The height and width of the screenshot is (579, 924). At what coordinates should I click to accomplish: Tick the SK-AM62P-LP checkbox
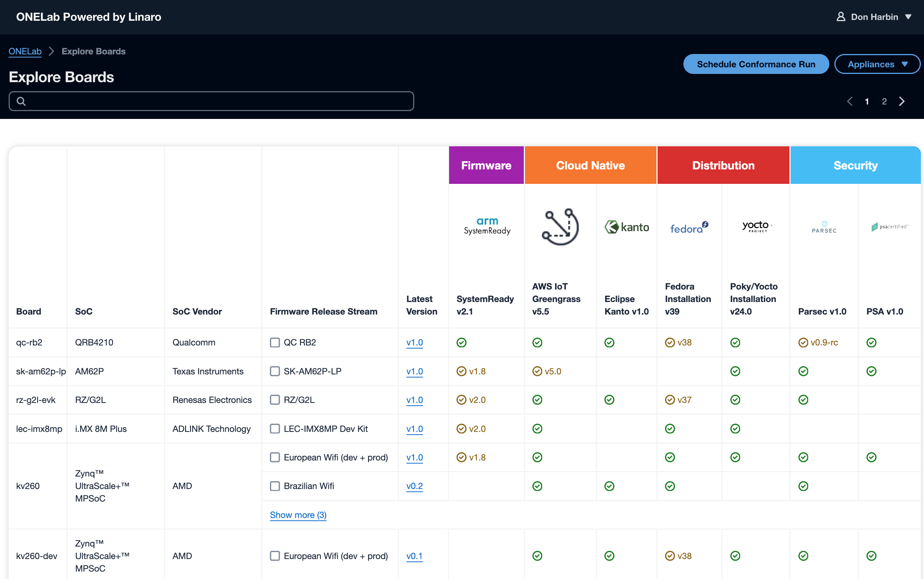coord(275,371)
